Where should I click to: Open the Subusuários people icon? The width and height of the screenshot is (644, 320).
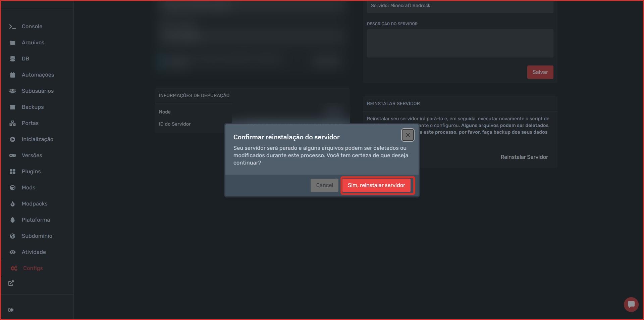click(x=12, y=91)
